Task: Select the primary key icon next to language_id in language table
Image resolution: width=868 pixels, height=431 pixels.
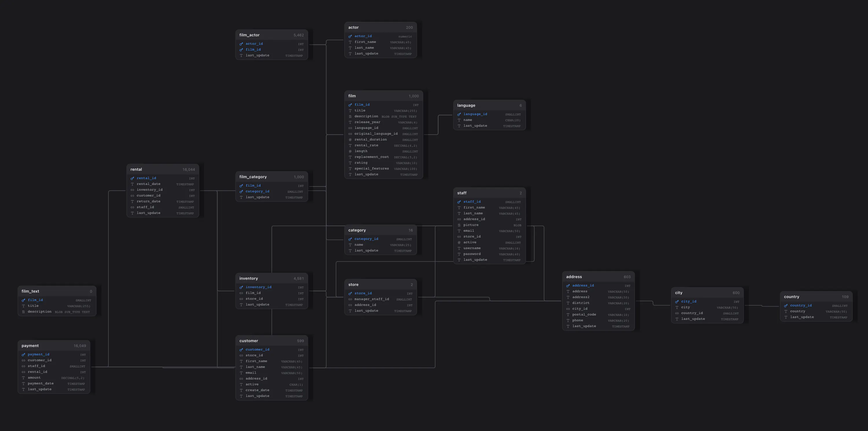Action: click(x=459, y=114)
